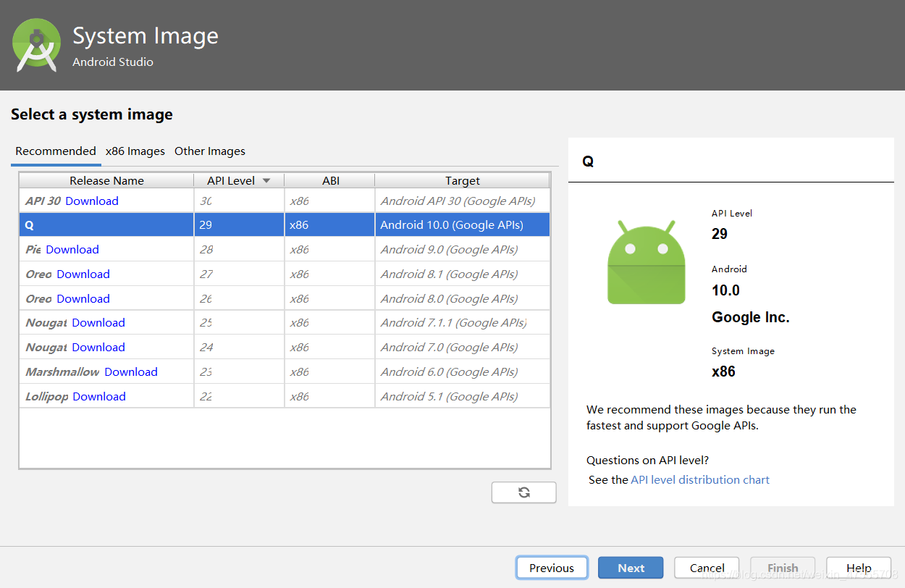
Task: Click the Android Studio logo in the header
Action: (36, 45)
